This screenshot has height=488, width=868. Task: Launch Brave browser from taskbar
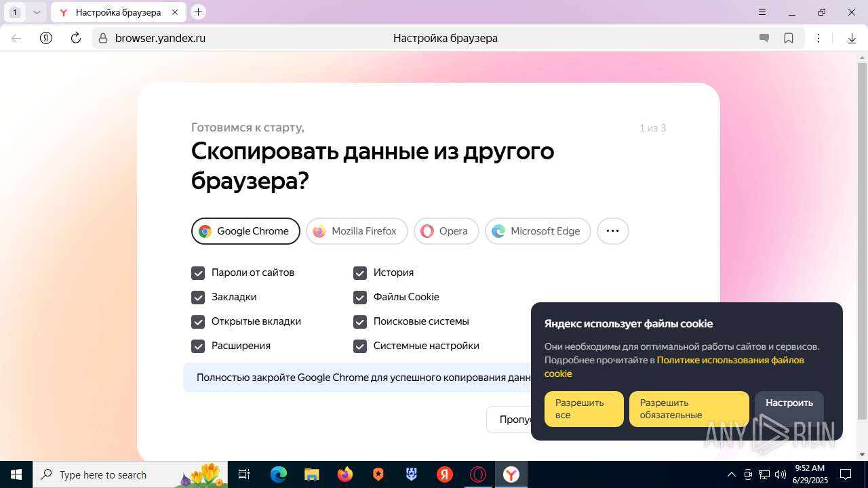(x=378, y=474)
